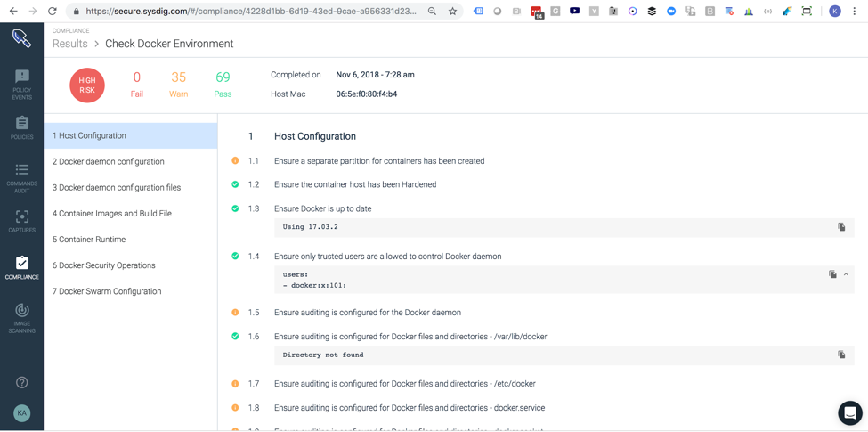The image size is (868, 432).
Task: Go back to Results breadcrumb
Action: coord(69,44)
